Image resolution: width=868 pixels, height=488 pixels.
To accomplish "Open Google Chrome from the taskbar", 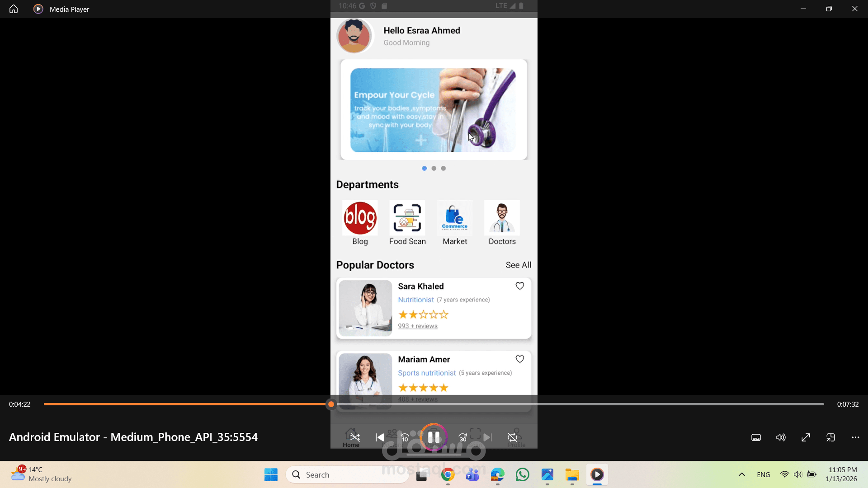I will point(448,475).
